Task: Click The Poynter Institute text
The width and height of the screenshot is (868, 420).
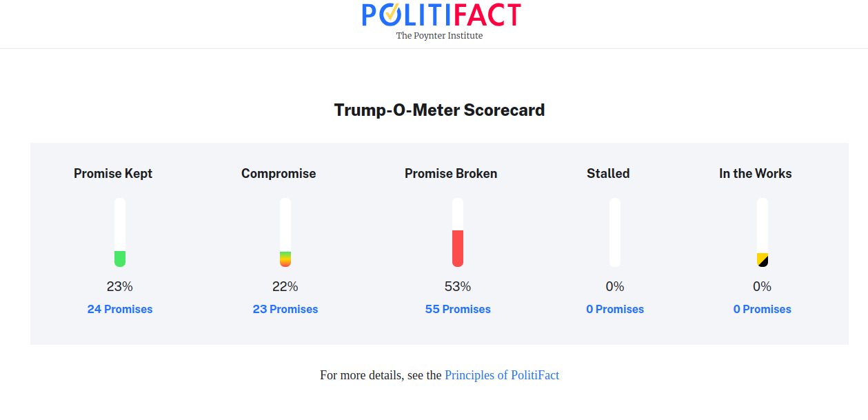Action: 439,36
